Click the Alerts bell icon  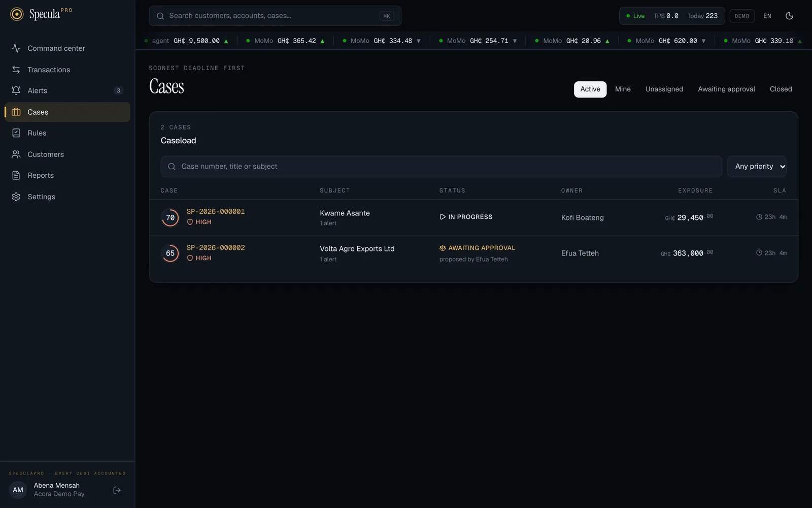pyautogui.click(x=16, y=90)
